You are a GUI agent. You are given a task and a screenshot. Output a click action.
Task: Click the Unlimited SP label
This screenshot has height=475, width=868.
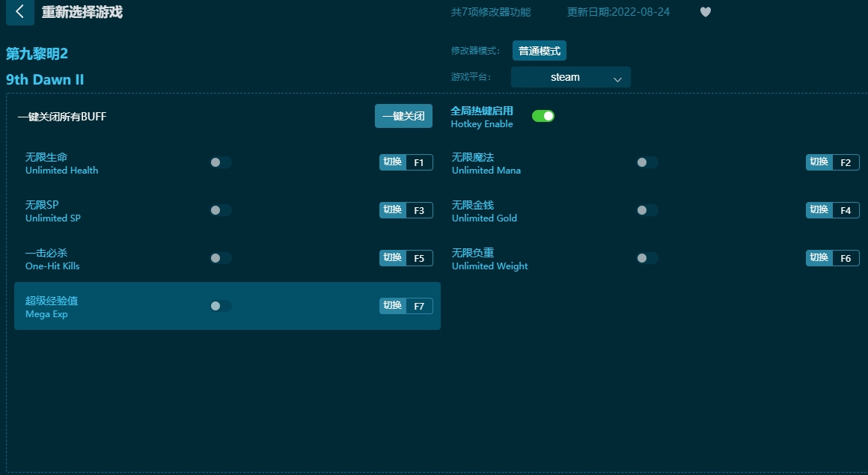(x=53, y=218)
